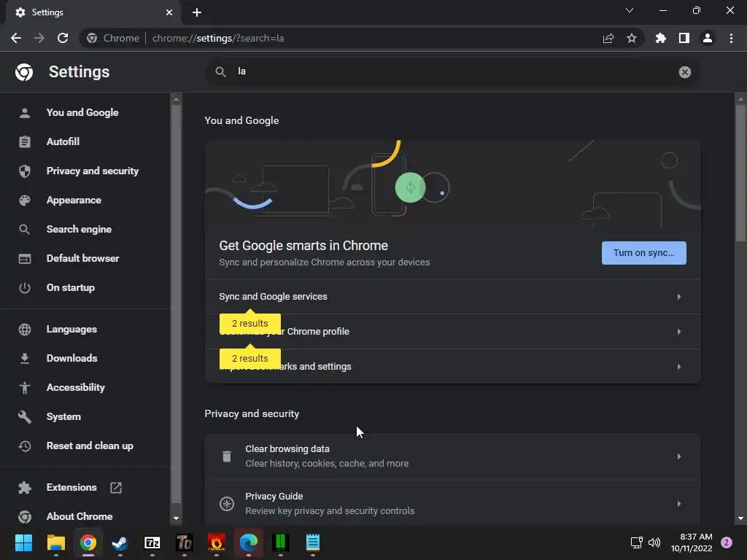The width and height of the screenshot is (747, 560).
Task: Open the profile avatar menu
Action: [x=707, y=38]
